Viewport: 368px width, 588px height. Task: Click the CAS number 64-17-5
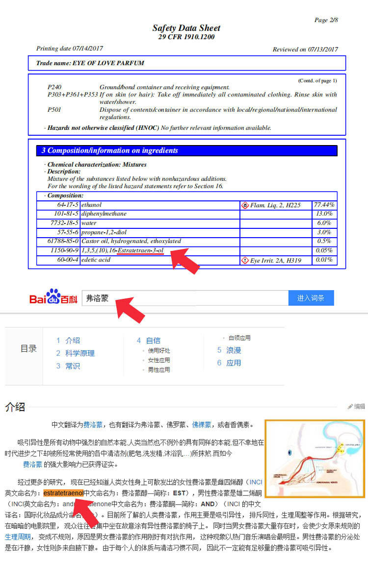click(68, 205)
